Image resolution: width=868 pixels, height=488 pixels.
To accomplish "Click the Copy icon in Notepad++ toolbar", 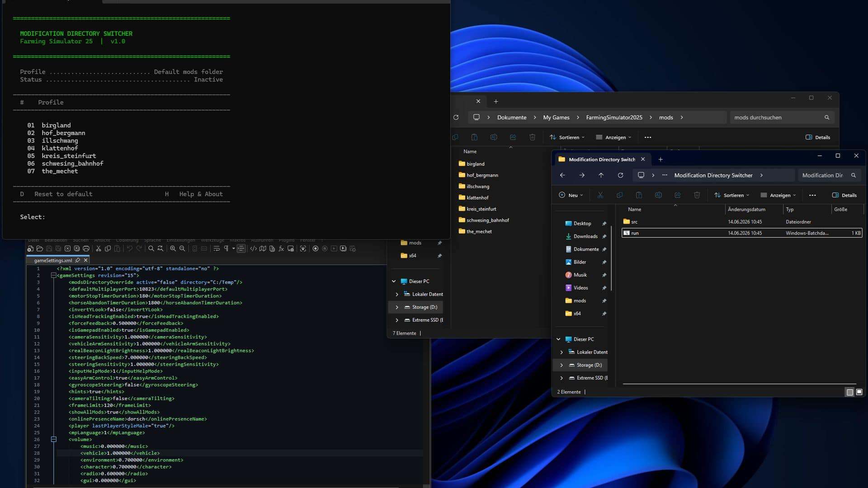I will pyautogui.click(x=108, y=249).
